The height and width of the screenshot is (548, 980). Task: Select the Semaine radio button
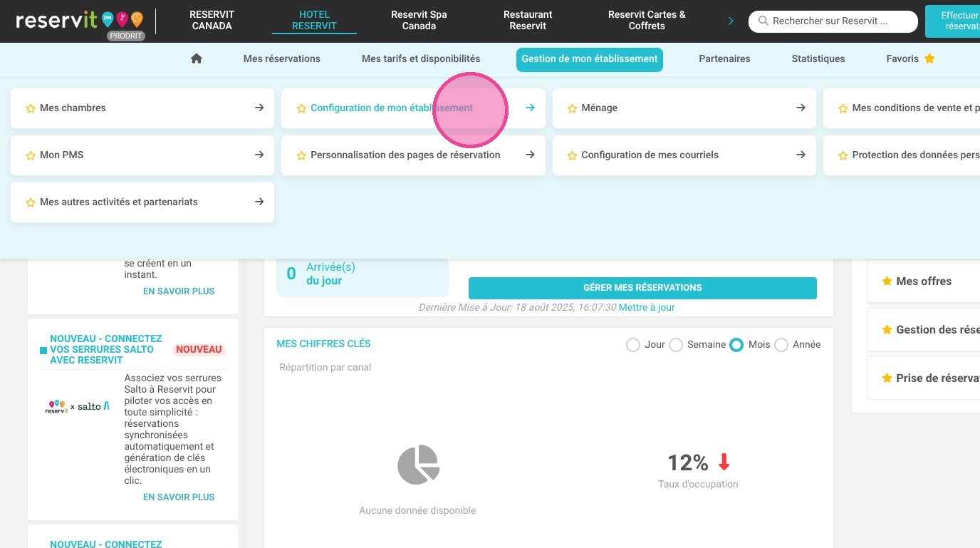[675, 345]
